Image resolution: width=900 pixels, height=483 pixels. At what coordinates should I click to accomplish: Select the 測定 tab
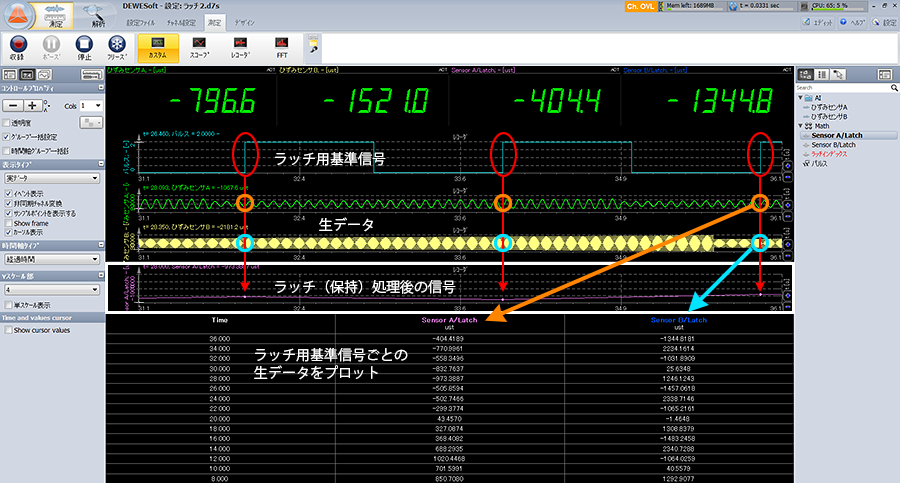215,23
